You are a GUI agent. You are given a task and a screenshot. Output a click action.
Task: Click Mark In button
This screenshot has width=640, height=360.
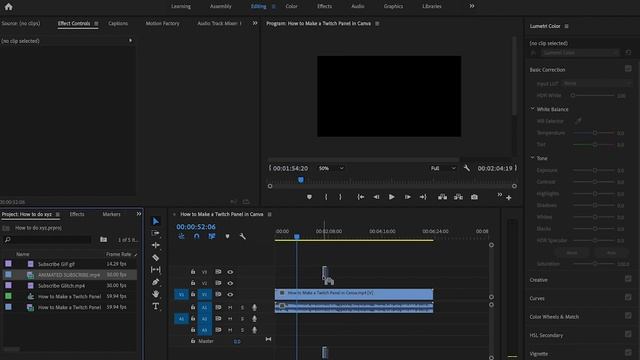pos(326,197)
